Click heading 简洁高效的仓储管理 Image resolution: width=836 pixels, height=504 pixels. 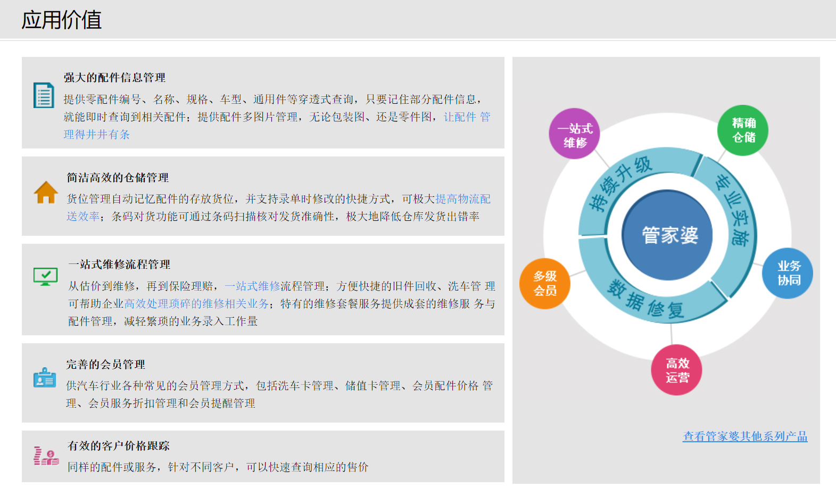point(118,178)
